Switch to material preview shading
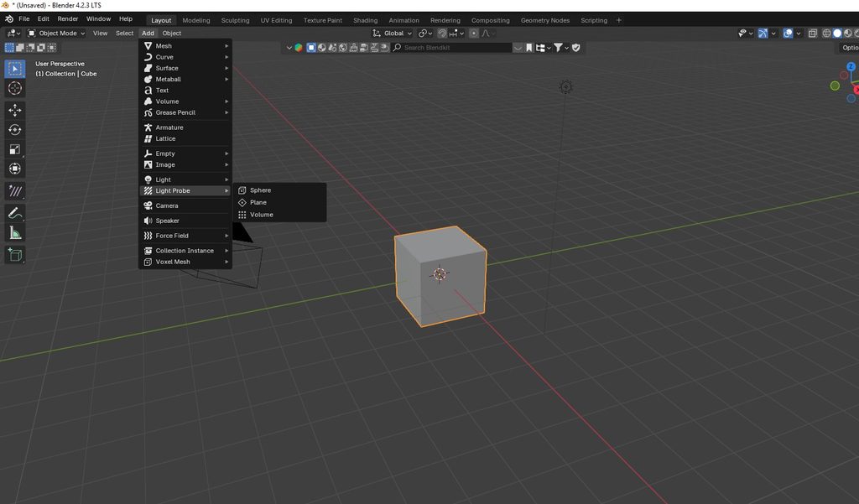 [847, 34]
